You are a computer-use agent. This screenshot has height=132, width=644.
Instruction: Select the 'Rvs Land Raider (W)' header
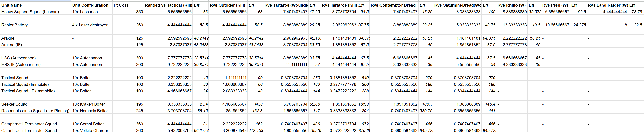(608, 5)
